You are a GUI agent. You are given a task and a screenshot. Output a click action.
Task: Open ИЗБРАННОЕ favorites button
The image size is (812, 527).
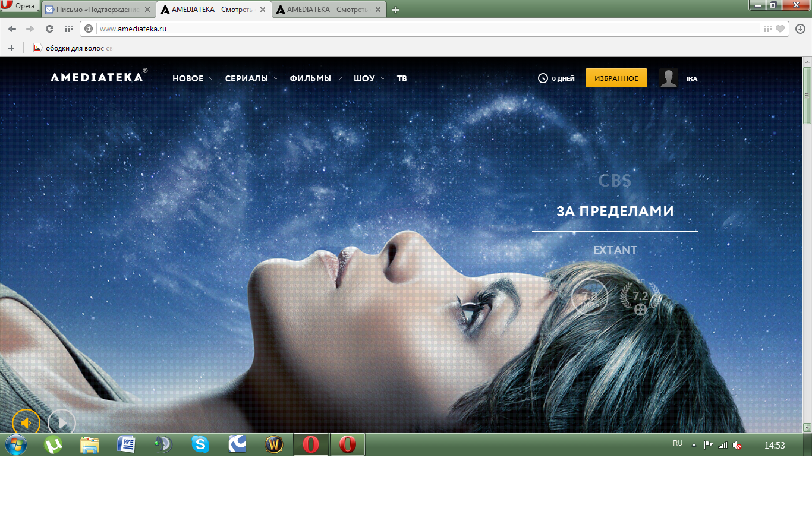pos(616,78)
